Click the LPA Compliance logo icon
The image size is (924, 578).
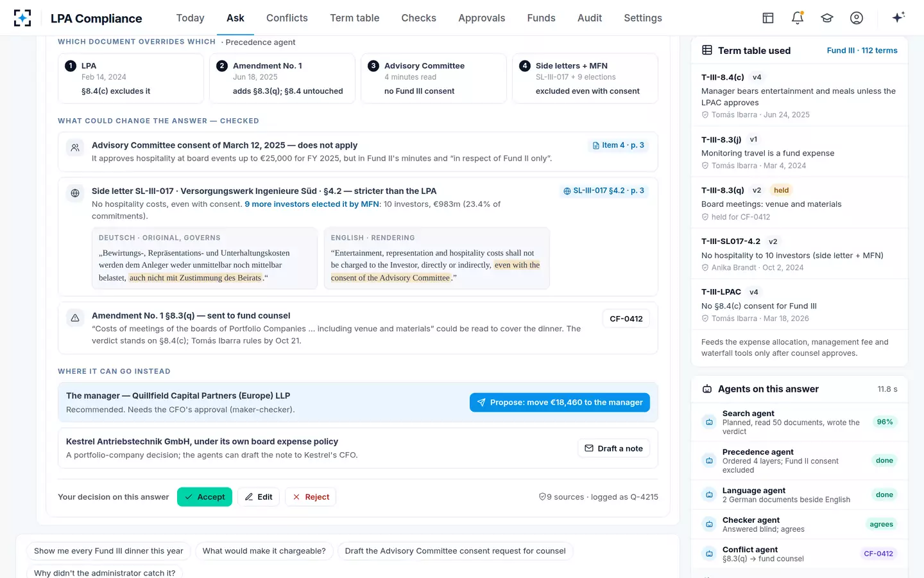point(22,18)
